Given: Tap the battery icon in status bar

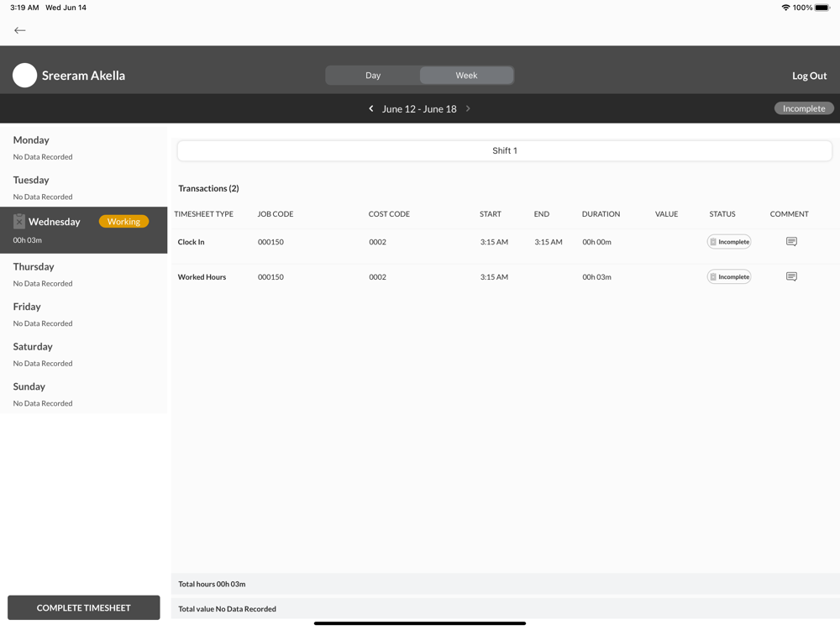Looking at the screenshot, I should pos(822,8).
